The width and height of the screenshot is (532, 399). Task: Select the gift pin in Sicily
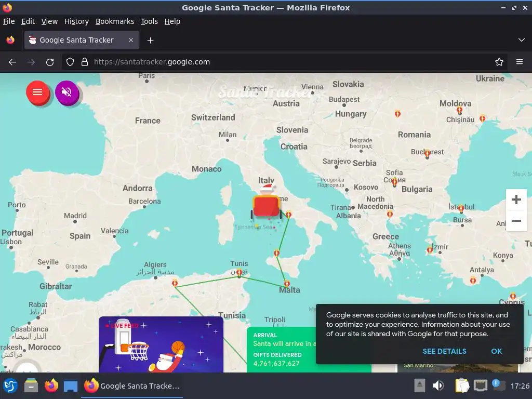(276, 253)
